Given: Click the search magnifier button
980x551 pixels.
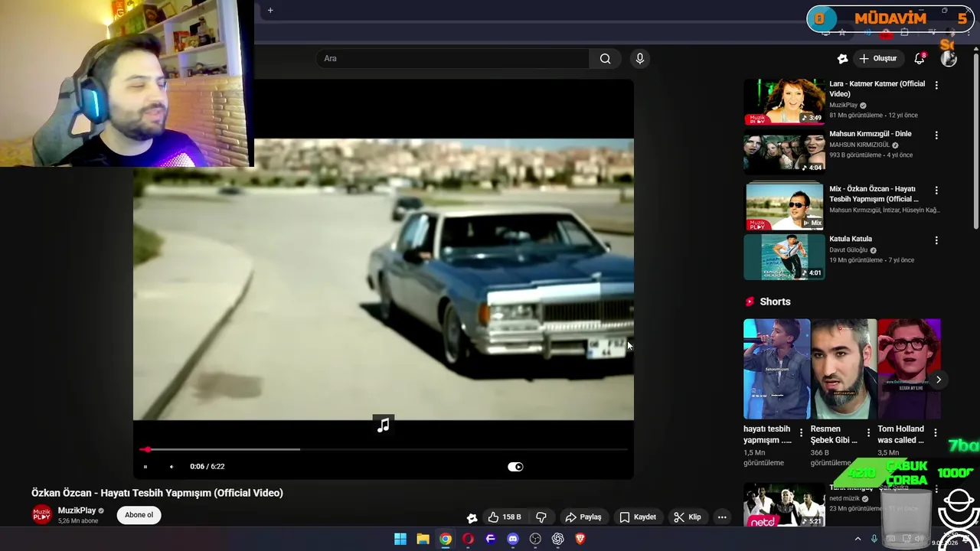Looking at the screenshot, I should point(605,58).
